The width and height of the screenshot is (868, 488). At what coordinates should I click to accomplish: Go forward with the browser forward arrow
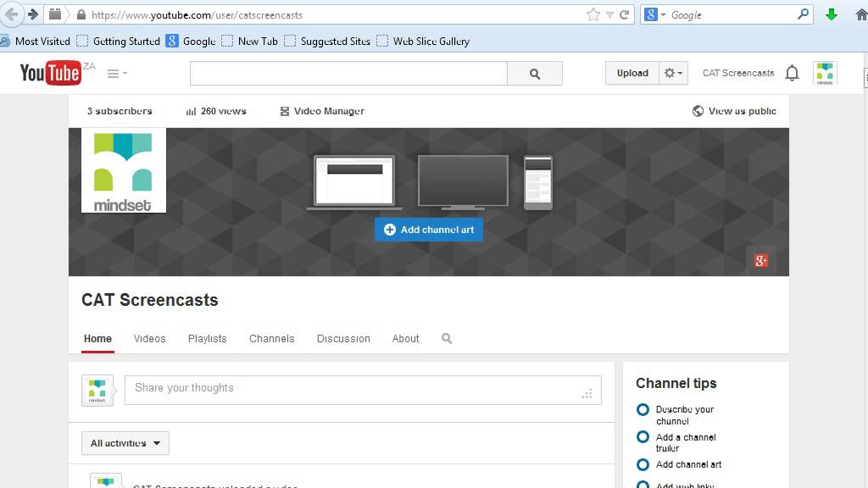33,14
